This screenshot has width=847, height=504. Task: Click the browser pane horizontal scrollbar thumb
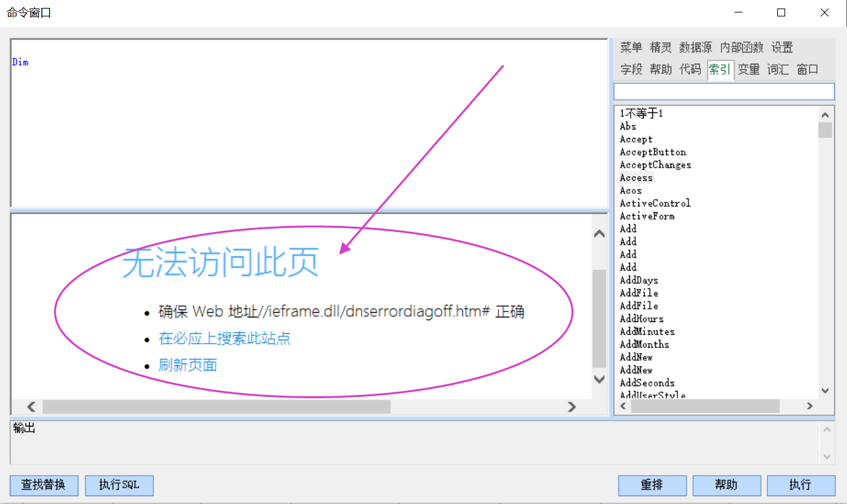[x=216, y=407]
